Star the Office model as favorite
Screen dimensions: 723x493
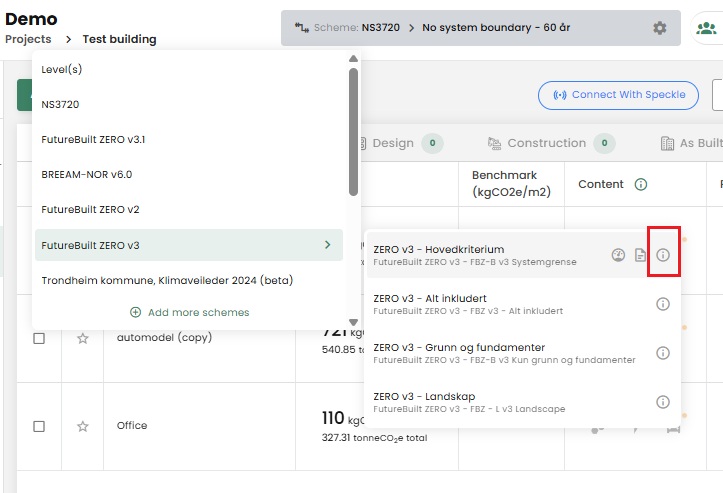tap(83, 426)
